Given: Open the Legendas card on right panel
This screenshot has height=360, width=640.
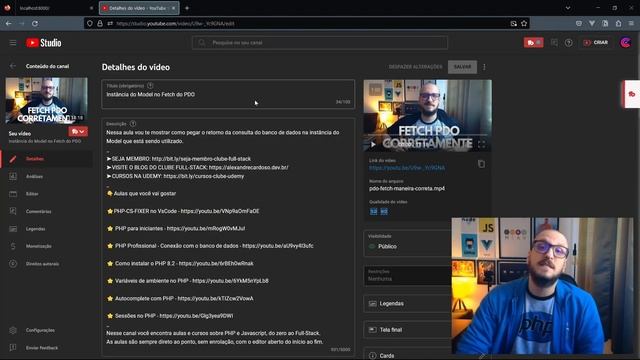Looking at the screenshot, I should (x=407, y=304).
